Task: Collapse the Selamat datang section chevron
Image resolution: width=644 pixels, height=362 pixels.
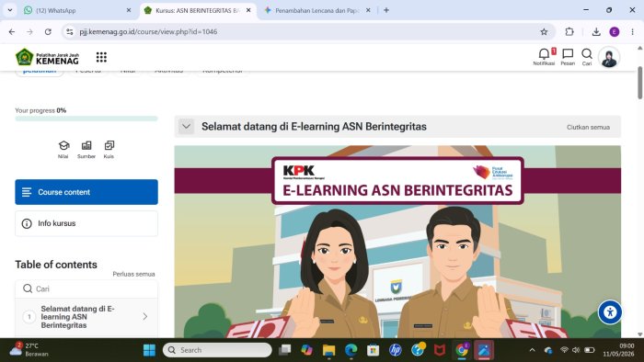Action: coord(186,127)
